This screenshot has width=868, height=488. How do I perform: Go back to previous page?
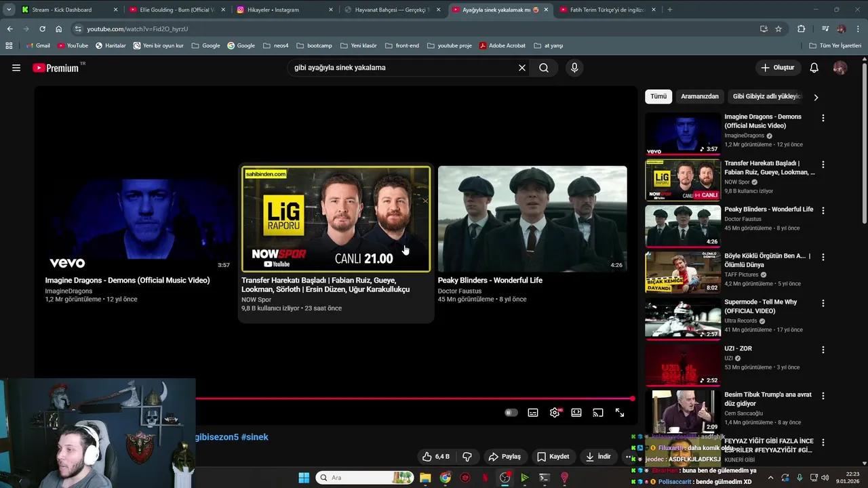click(9, 29)
